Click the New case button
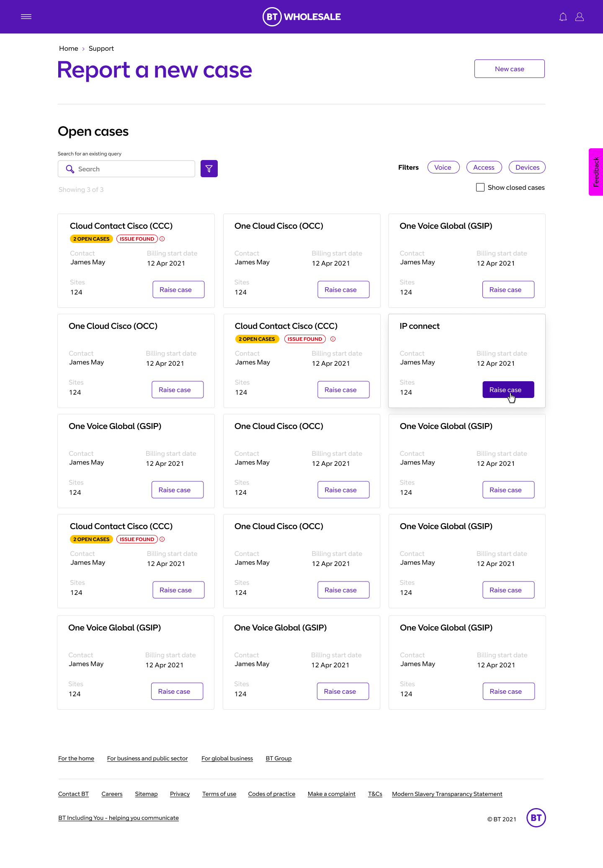Screen dimensions: 603x868 tap(510, 69)
